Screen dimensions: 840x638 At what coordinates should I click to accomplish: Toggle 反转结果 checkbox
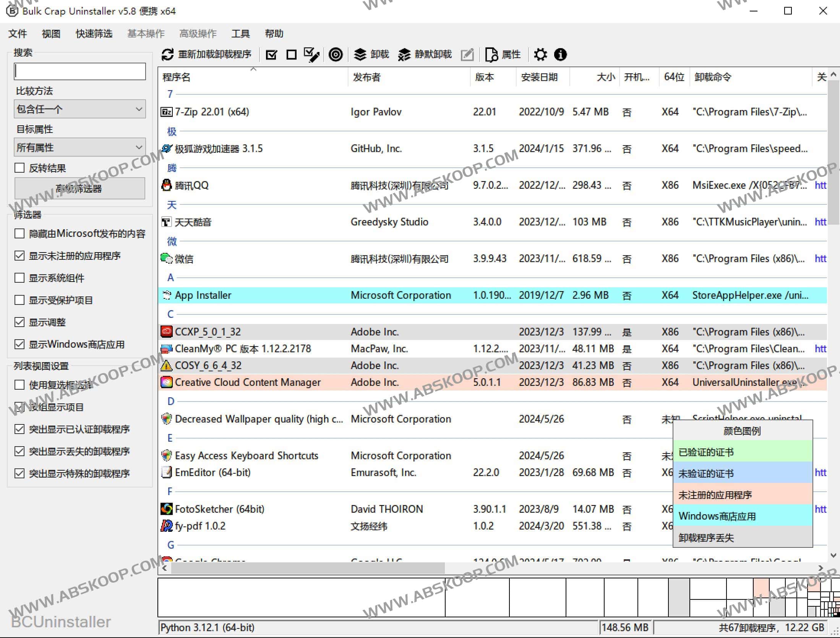pyautogui.click(x=19, y=167)
